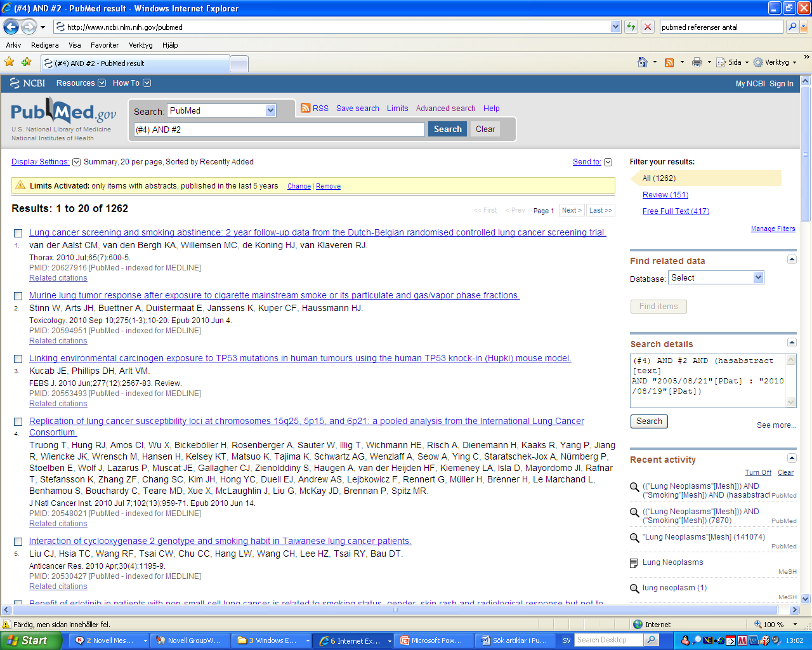
Task: Click the Next page link
Action: coord(572,210)
